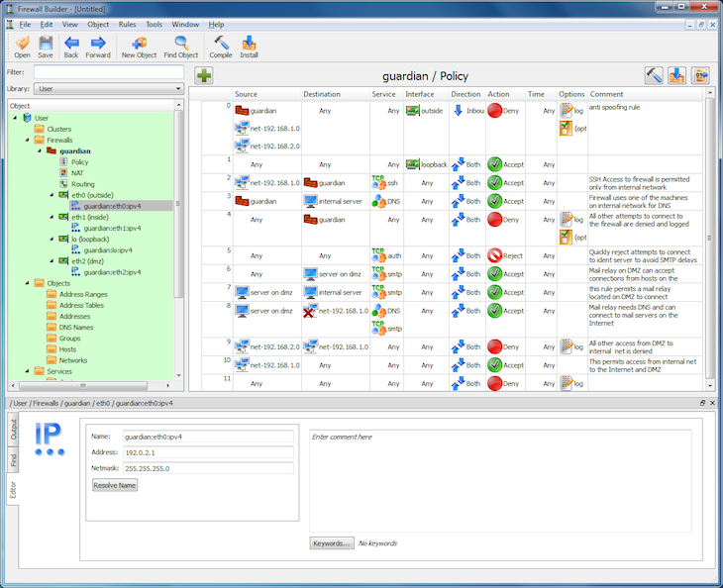The height and width of the screenshot is (588, 723).
Task: Open the Library dropdown showing User
Action: (x=109, y=89)
